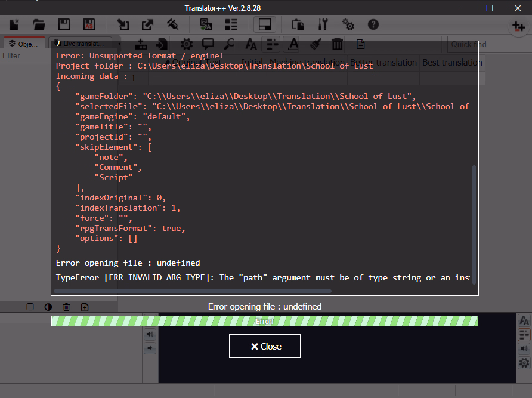Screen dimensions: 532x398
Task: Click the Export project icon
Action: 147,24
